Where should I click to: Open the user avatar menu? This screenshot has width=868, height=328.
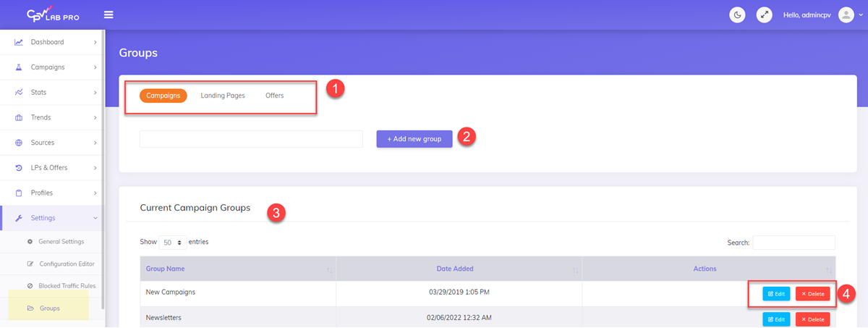846,14
